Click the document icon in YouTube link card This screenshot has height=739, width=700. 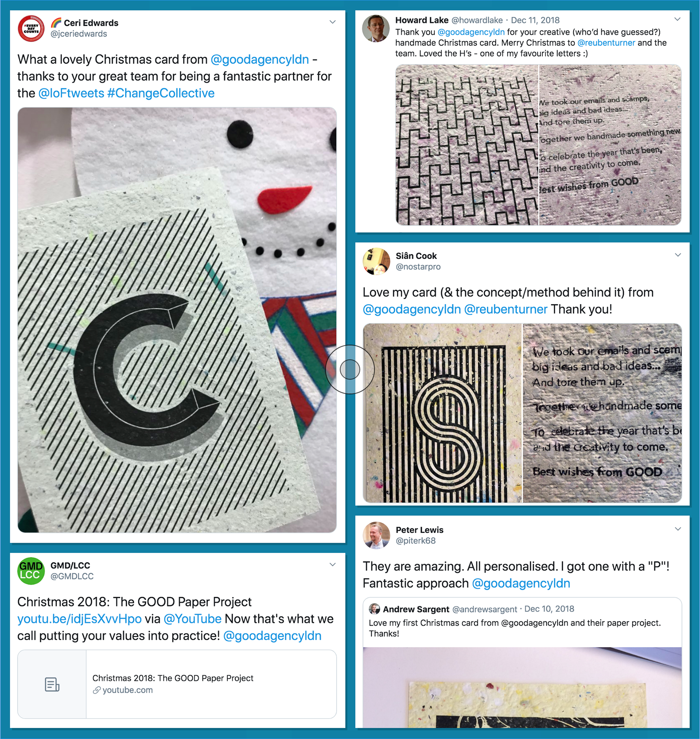tap(52, 684)
